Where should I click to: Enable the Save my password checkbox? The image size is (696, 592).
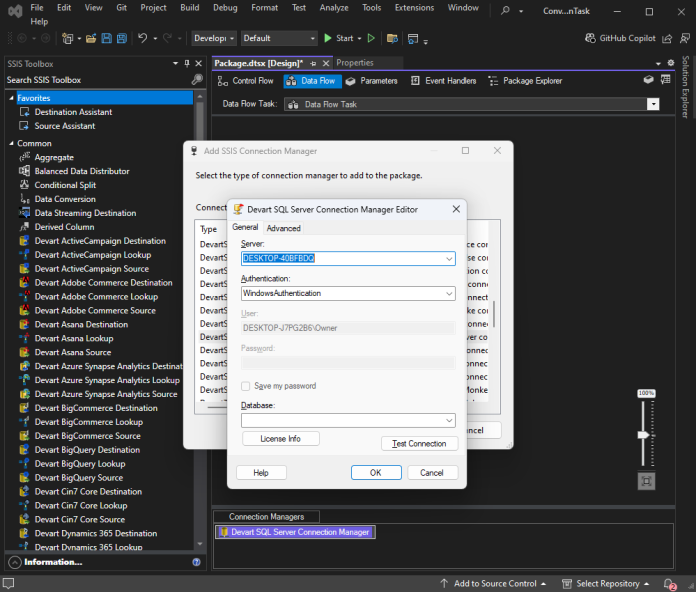coord(246,386)
